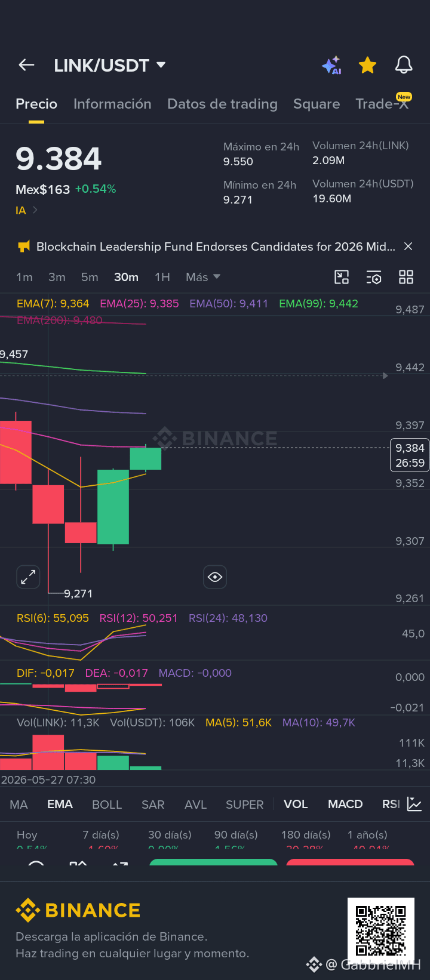Select the 30m timeframe
This screenshot has height=980, width=430.
tap(126, 277)
